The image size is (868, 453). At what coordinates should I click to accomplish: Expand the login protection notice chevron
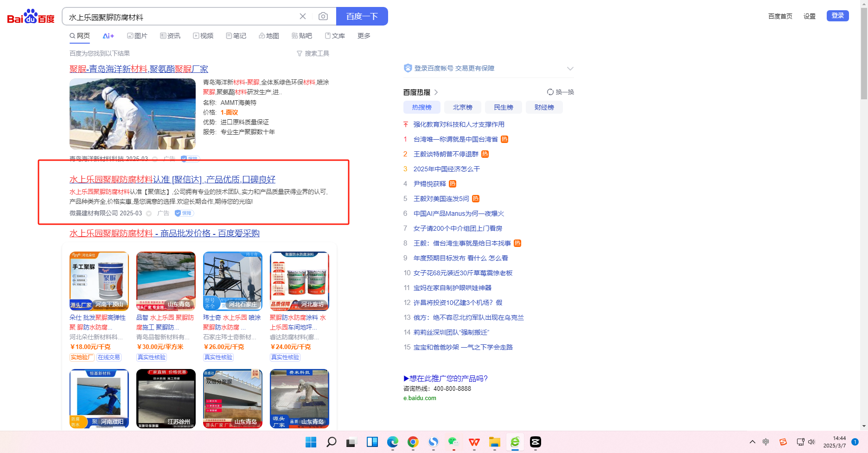pyautogui.click(x=570, y=69)
